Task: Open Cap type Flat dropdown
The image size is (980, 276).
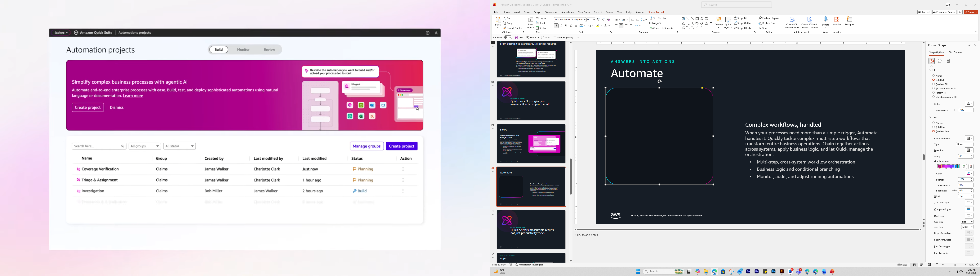Action: (967, 222)
